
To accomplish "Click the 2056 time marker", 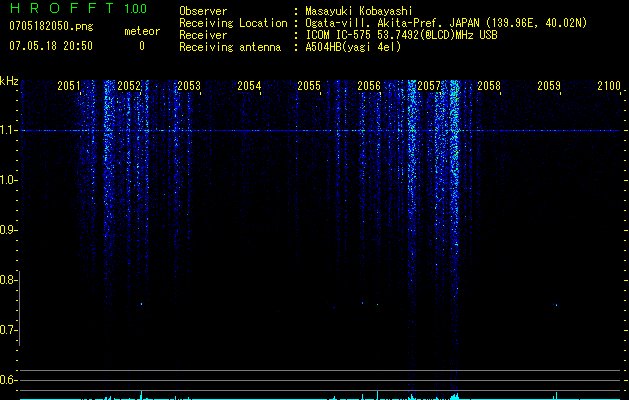I will tap(369, 86).
